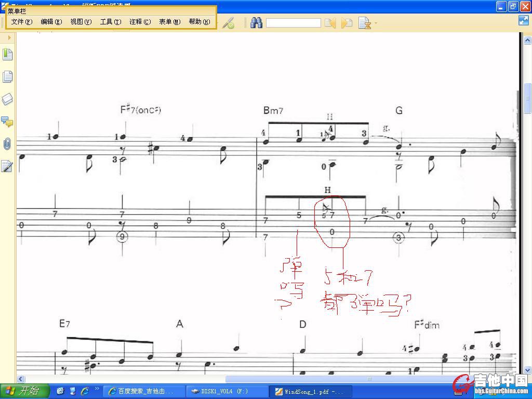Click the pen with checkmark tool icon
Viewport: 532px width, 399px height.
[229, 23]
